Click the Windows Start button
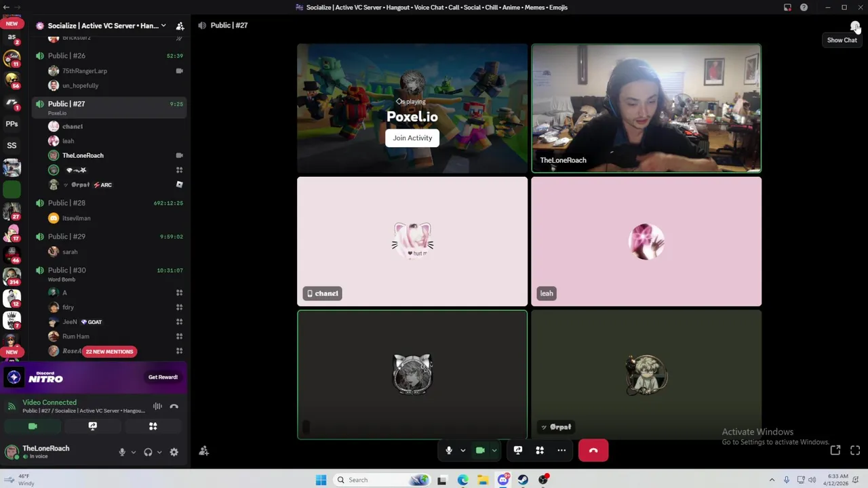Viewport: 868px width, 488px height. tap(321, 480)
